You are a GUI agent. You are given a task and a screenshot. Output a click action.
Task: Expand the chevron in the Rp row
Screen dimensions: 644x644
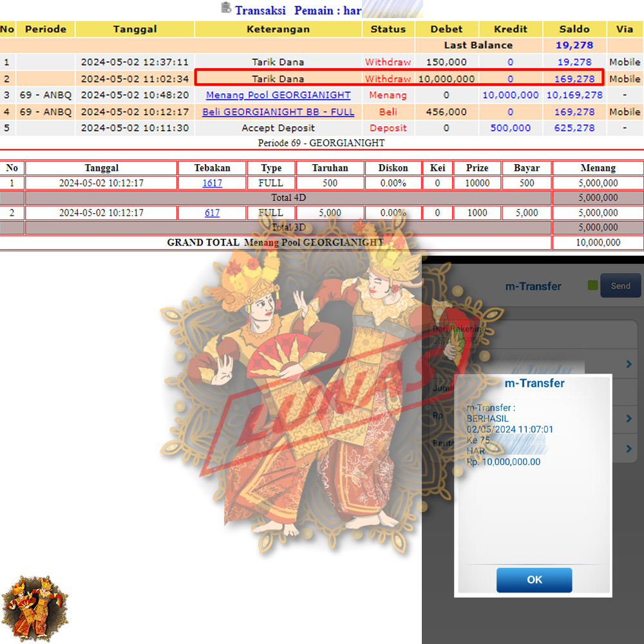point(629,419)
